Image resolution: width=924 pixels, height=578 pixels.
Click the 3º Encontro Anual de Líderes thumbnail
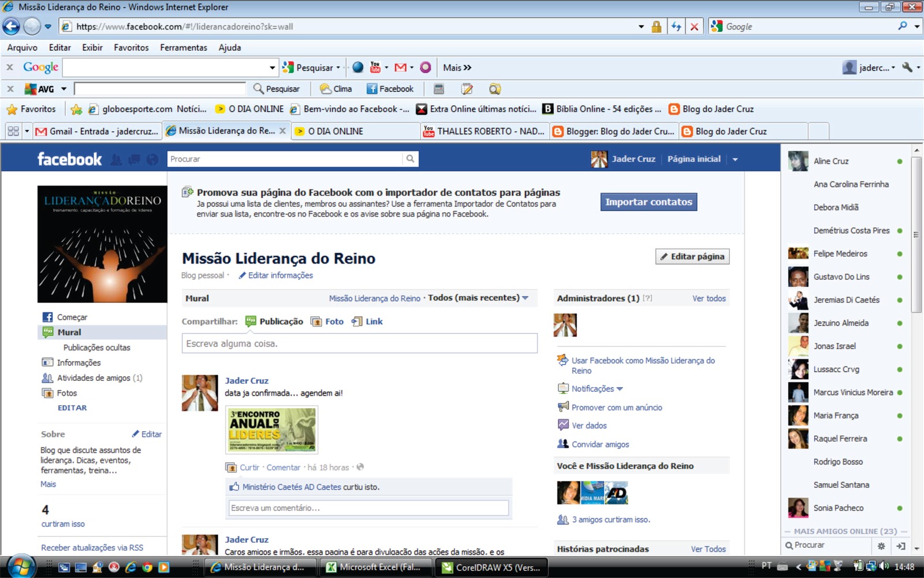coord(272,429)
